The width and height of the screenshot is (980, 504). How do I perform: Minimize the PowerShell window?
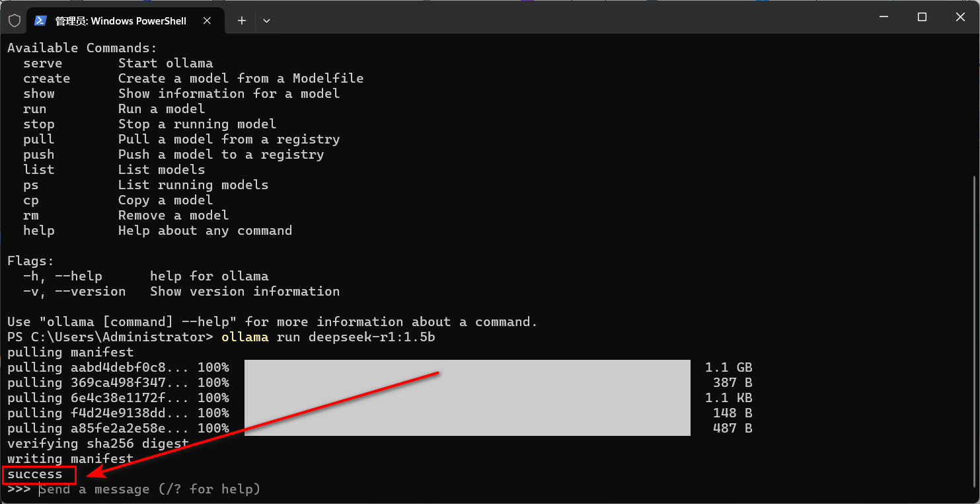point(884,17)
